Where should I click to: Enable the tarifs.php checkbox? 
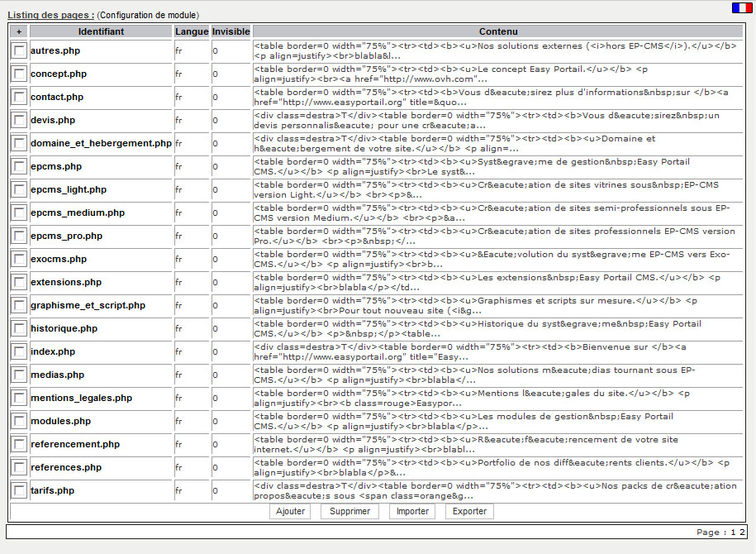(x=19, y=491)
